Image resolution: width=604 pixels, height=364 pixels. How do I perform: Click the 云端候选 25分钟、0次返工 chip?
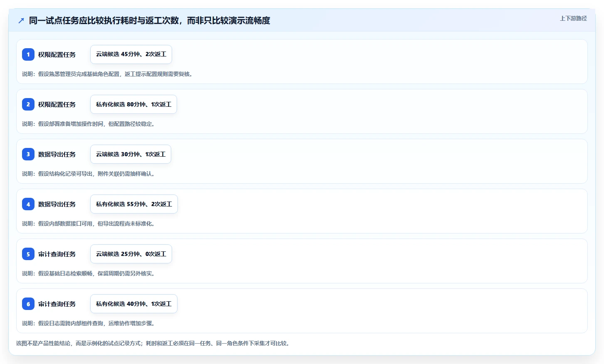coord(131,254)
